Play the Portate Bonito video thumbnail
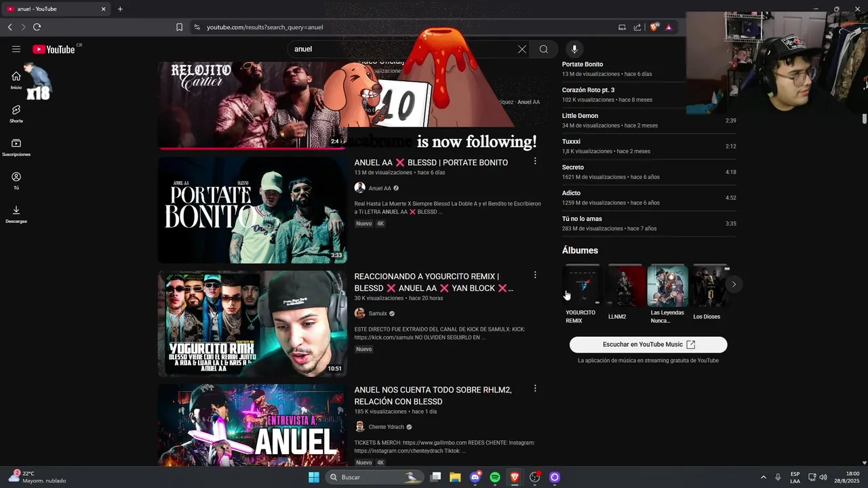 coord(252,210)
